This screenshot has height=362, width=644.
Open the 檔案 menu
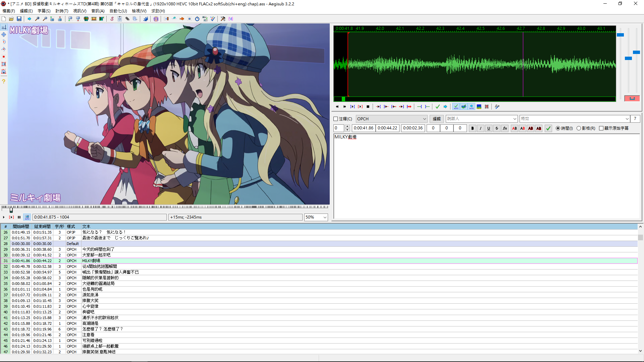[x=9, y=11]
